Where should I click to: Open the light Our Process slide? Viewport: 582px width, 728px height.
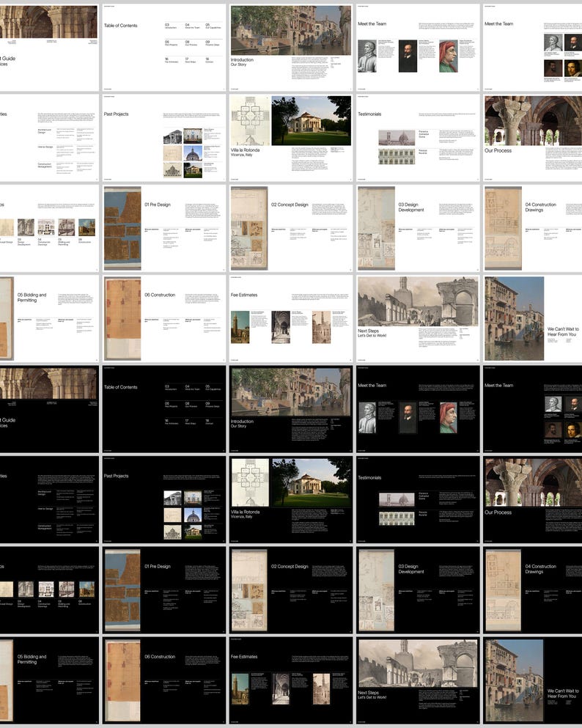532,138
